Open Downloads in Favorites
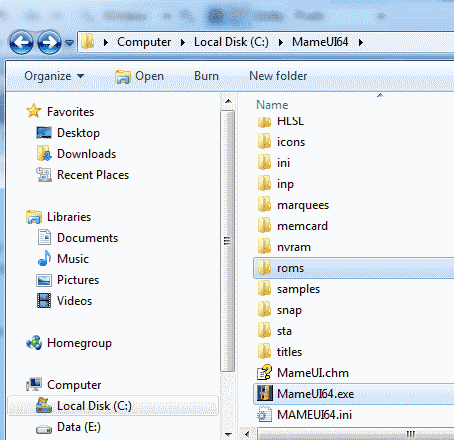This screenshot has height=440, width=454. (x=87, y=154)
